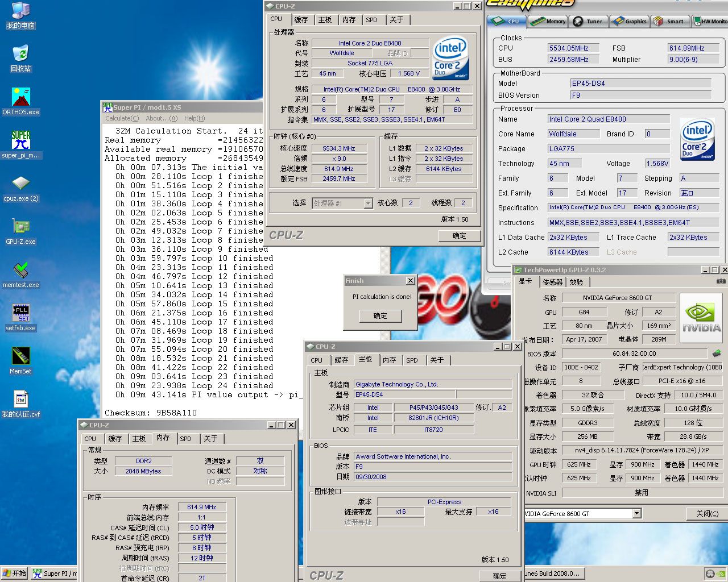The height and width of the screenshot is (582, 728).
Task: Launch the ORTHOS.exe desktop icon
Action: click(x=20, y=102)
